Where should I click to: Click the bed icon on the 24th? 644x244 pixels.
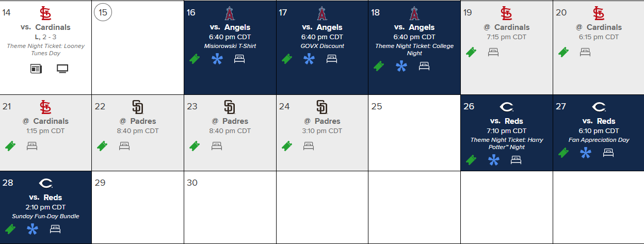(x=309, y=146)
